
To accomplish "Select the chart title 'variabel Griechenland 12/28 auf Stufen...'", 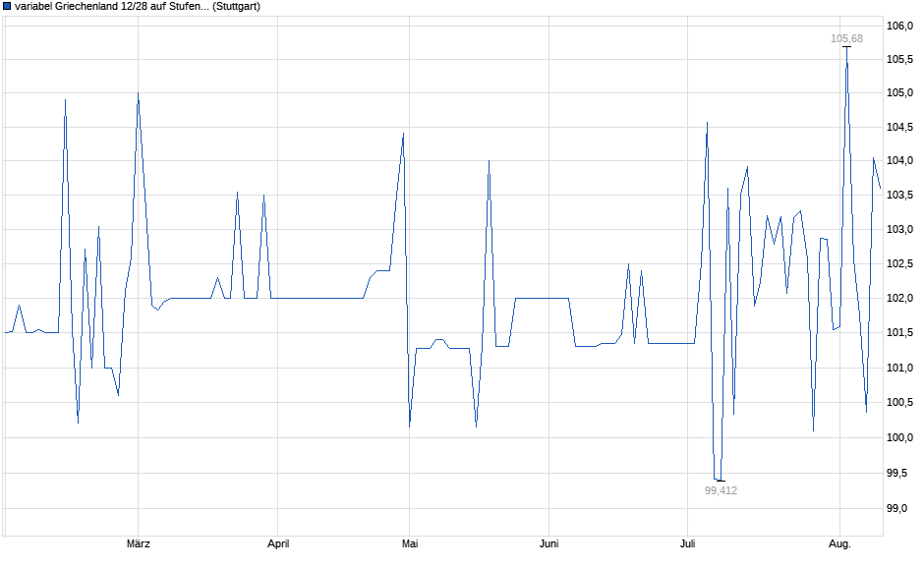I will (112, 7).
